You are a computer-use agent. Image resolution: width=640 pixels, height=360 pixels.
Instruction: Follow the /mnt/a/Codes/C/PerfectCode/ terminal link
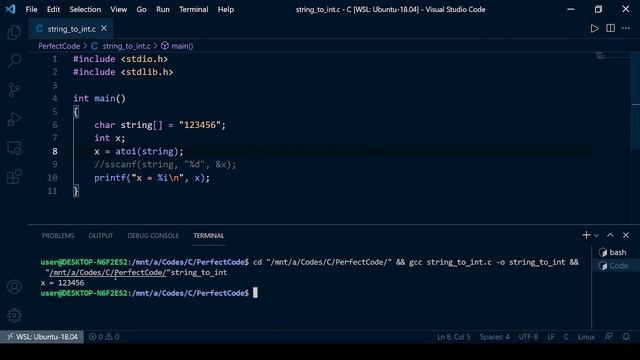(x=108, y=272)
